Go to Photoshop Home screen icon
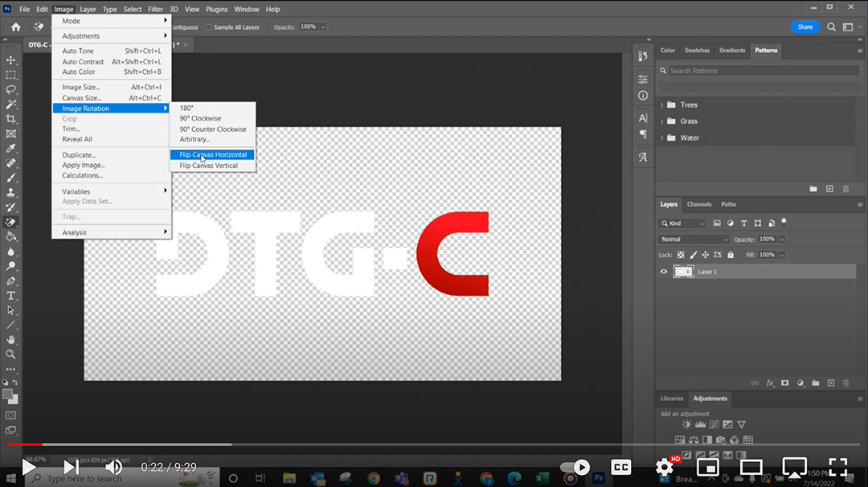The width and height of the screenshot is (868, 487). pos(15,27)
